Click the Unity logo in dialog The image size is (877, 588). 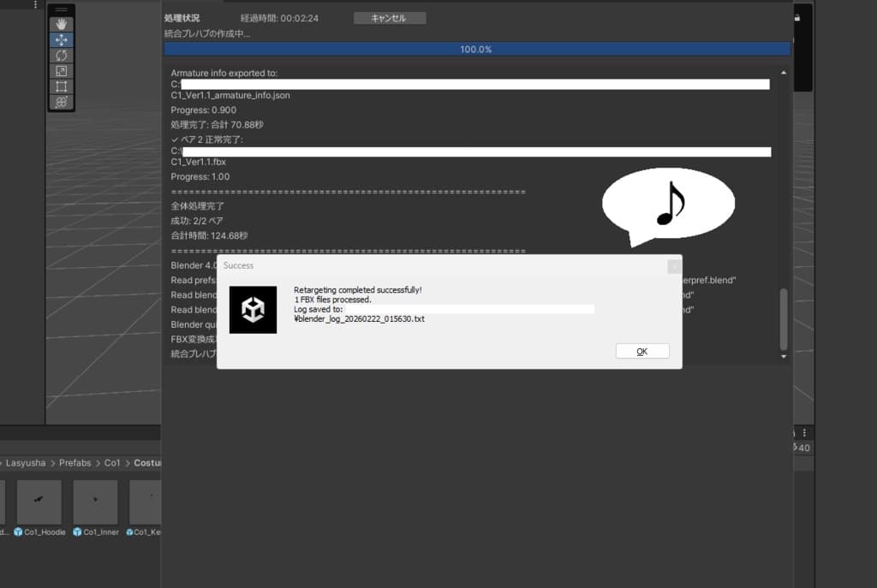point(253,310)
